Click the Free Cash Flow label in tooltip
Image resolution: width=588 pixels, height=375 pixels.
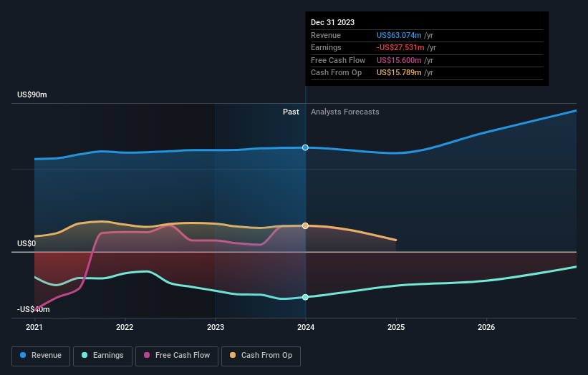338,60
